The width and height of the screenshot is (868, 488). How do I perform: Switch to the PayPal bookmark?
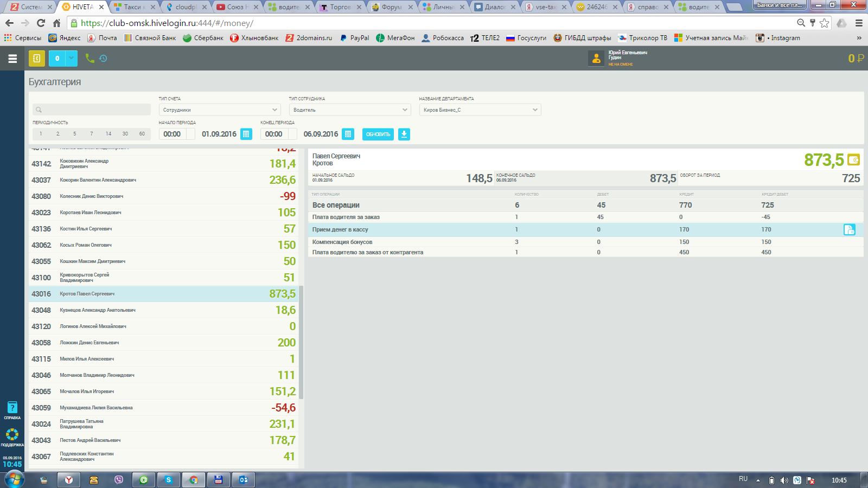(x=354, y=38)
